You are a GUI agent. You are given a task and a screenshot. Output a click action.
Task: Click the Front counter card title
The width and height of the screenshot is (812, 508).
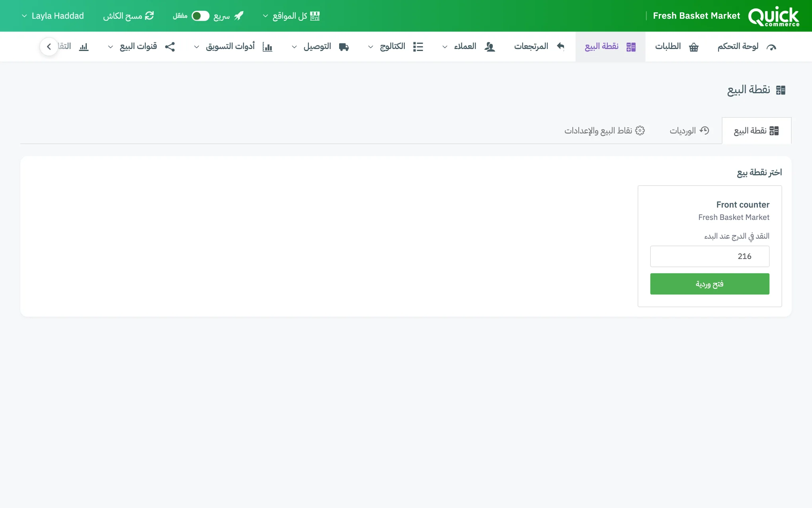(x=743, y=205)
